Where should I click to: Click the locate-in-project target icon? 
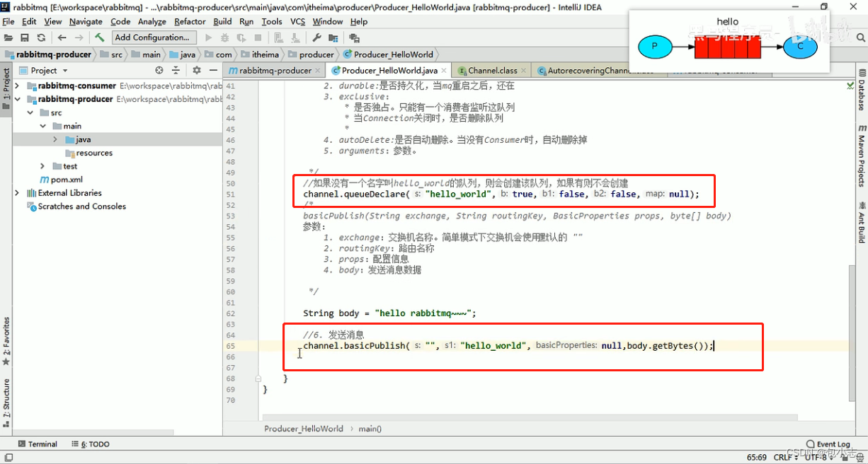click(159, 70)
